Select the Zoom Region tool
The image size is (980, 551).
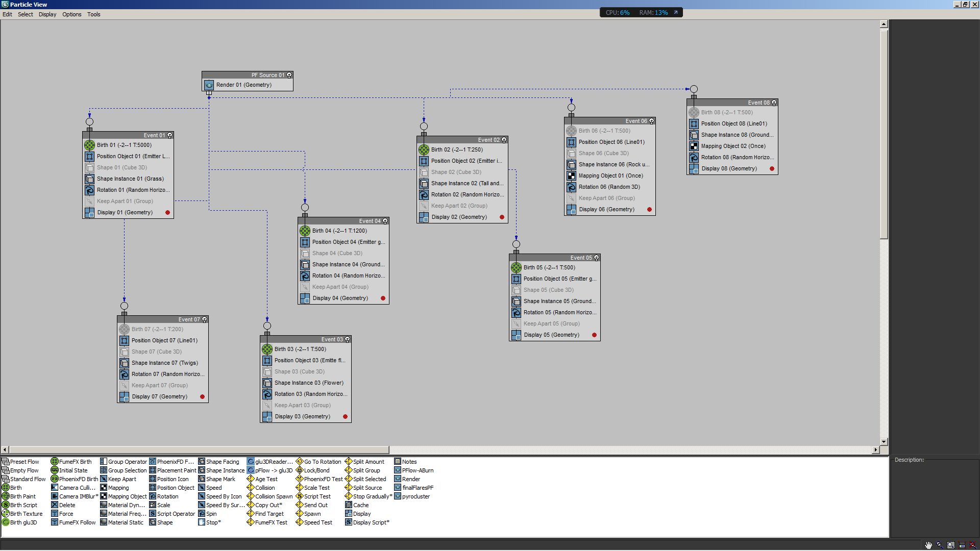point(951,545)
